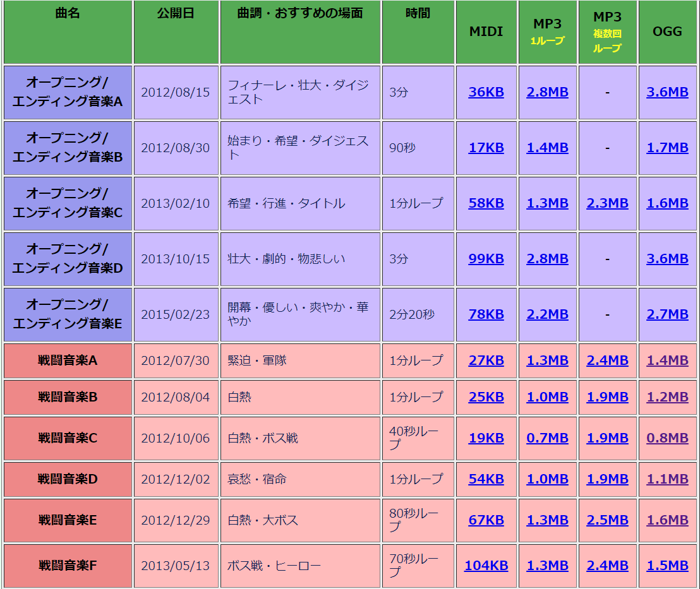This screenshot has height=589, width=700.
Task: Select the 曲調・おすすめの場面 header
Action: (300, 32)
